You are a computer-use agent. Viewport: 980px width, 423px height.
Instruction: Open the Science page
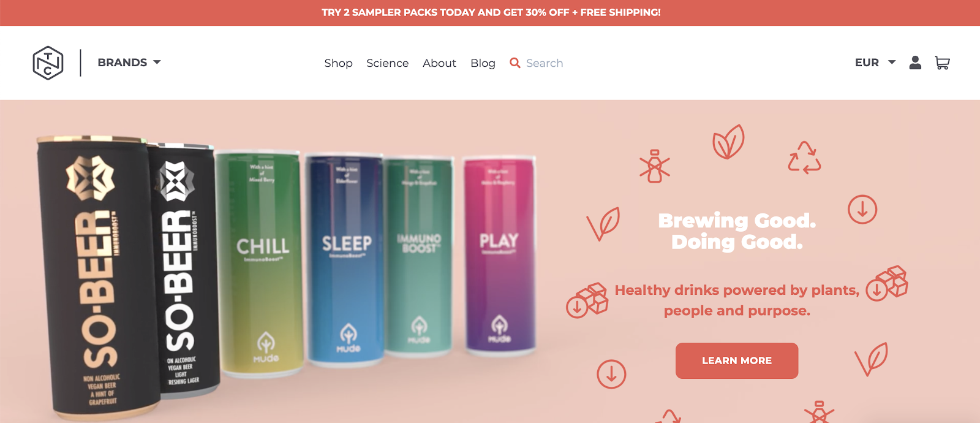point(387,63)
